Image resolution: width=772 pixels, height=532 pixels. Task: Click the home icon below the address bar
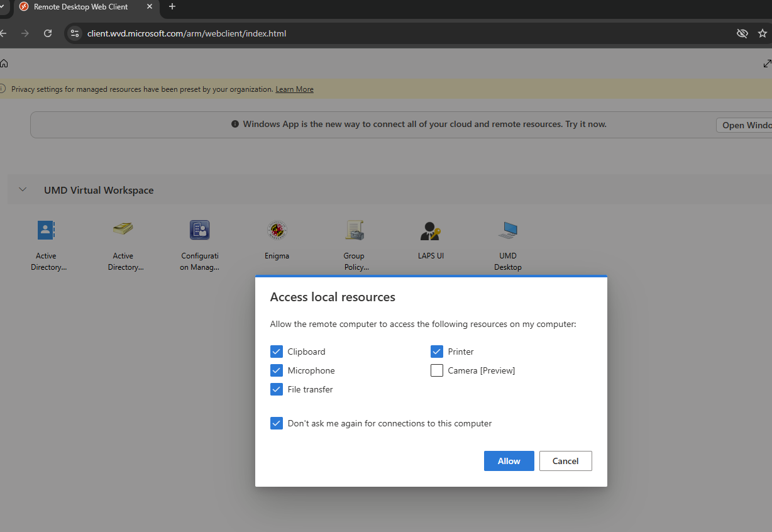pyautogui.click(x=4, y=64)
